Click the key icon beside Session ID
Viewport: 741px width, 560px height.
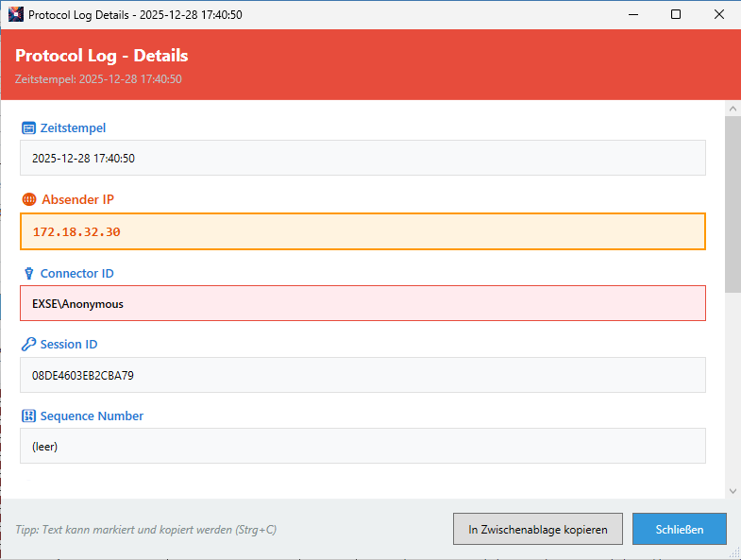click(x=28, y=345)
